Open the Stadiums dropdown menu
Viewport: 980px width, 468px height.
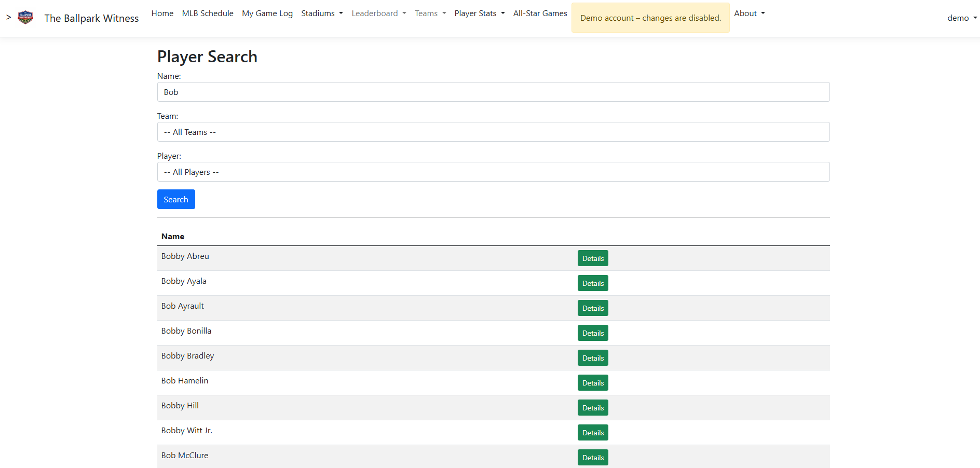coord(322,13)
